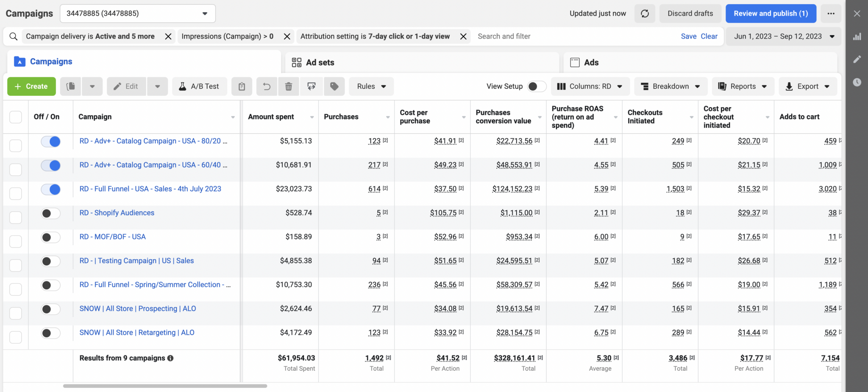868x392 pixels.
Task: Open the date range picker
Action: [x=784, y=36]
